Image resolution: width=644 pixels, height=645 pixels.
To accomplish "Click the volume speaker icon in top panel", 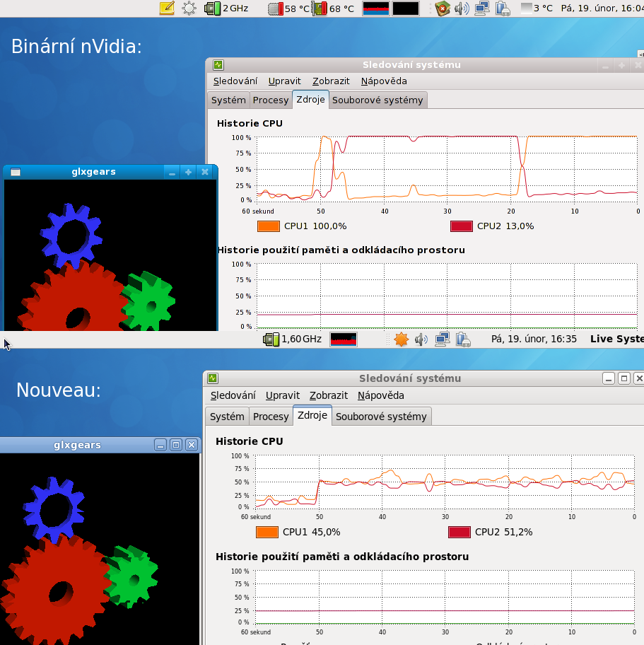I will tap(462, 8).
